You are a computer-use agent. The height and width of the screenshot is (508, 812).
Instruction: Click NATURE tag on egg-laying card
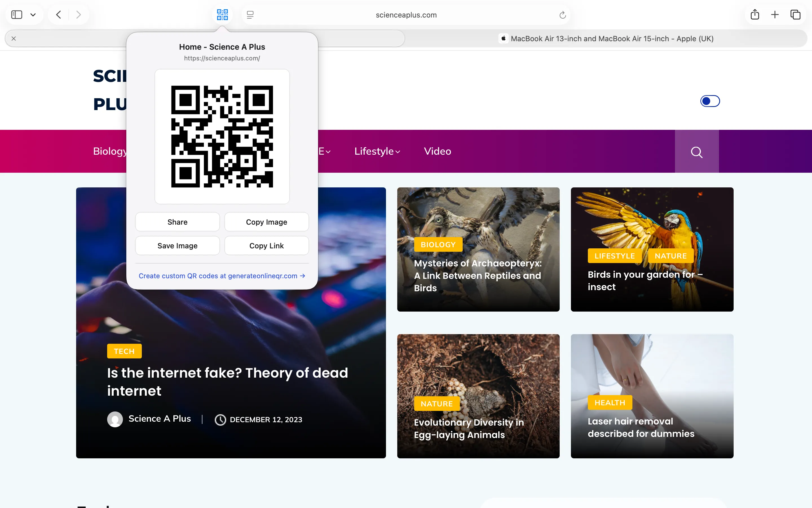(x=436, y=404)
